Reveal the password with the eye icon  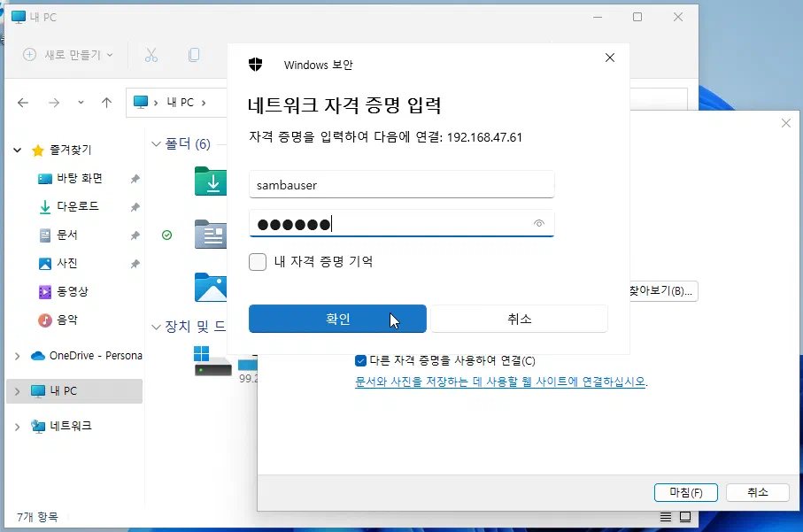[x=538, y=224]
